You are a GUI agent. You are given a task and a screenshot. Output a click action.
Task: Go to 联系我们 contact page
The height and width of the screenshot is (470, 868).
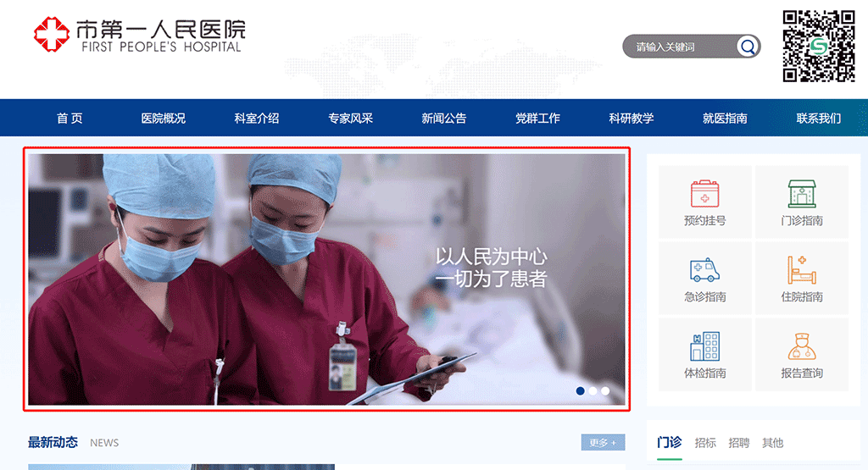(x=818, y=119)
